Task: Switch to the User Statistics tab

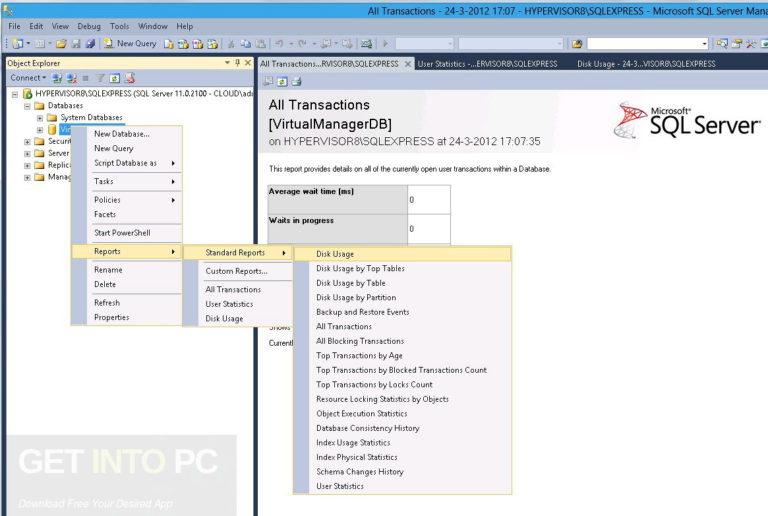Action: [487, 64]
